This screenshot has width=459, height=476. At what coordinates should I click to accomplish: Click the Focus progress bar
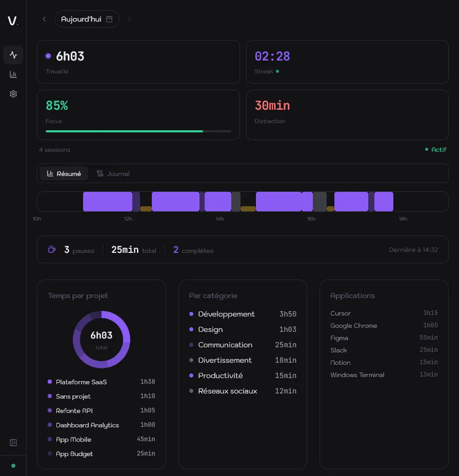click(138, 131)
